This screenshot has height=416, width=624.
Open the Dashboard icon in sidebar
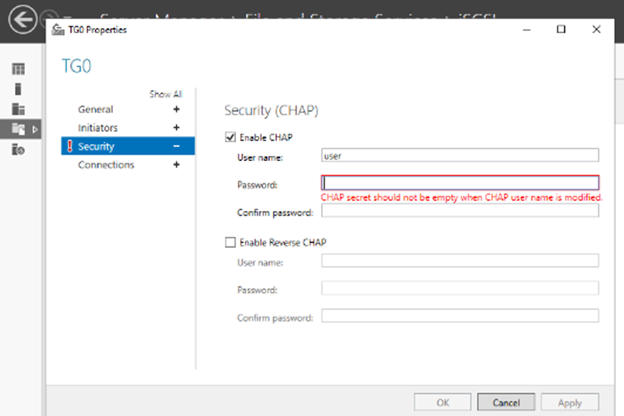pos(17,69)
